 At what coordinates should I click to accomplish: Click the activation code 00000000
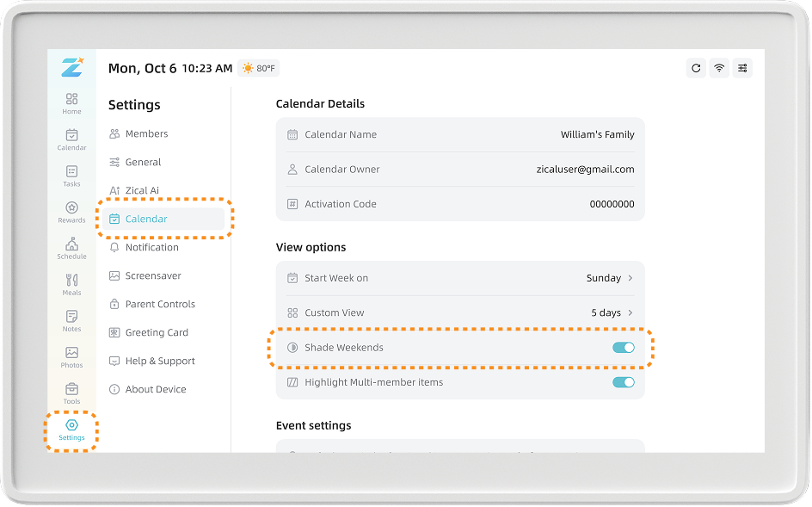point(612,204)
